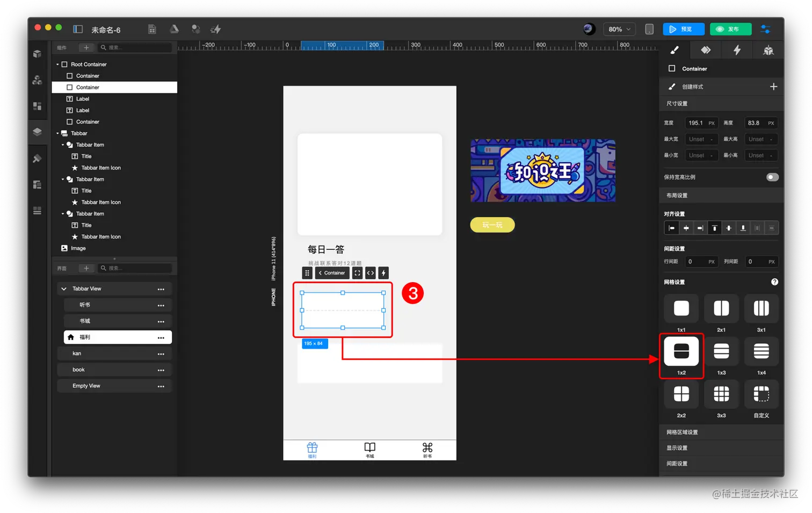
Task: Click align left edge icon in 对齐设置
Action: pyautogui.click(x=671, y=228)
